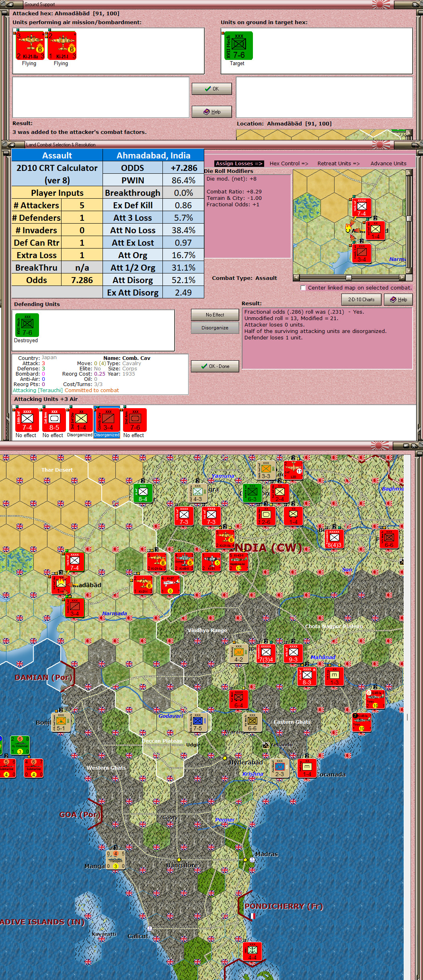423x980 pixels.
Task: Select 16th Inf 7-4 attacking unit
Action: (x=27, y=420)
